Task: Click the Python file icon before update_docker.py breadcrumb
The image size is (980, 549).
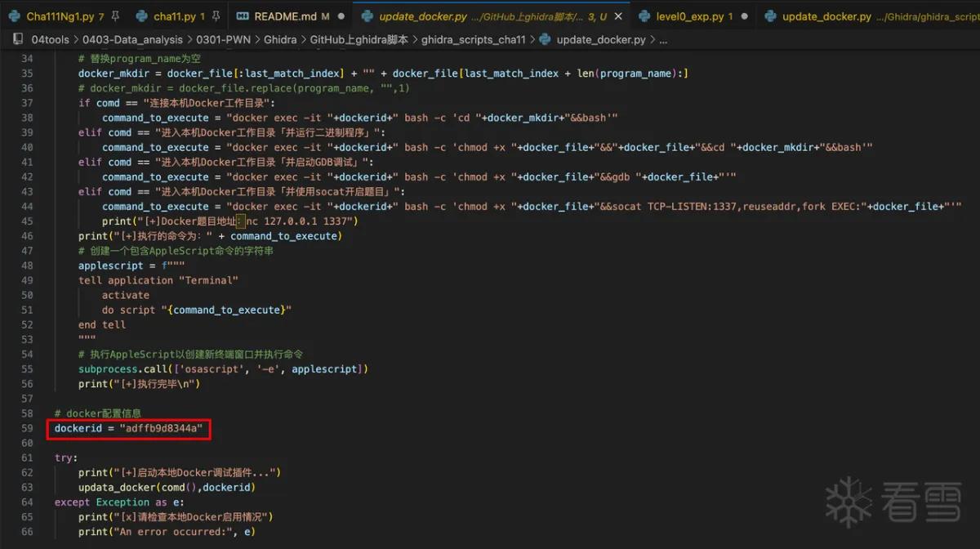Action: click(x=545, y=39)
